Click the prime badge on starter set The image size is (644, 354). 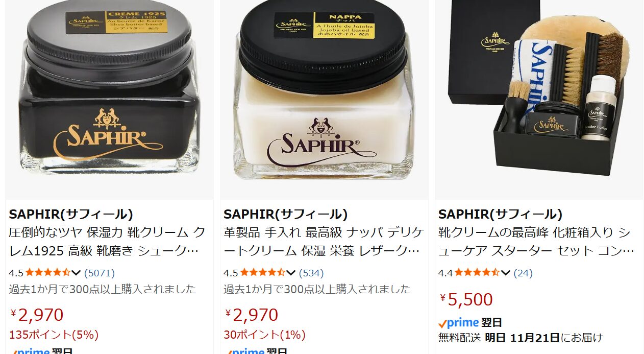pos(458,323)
